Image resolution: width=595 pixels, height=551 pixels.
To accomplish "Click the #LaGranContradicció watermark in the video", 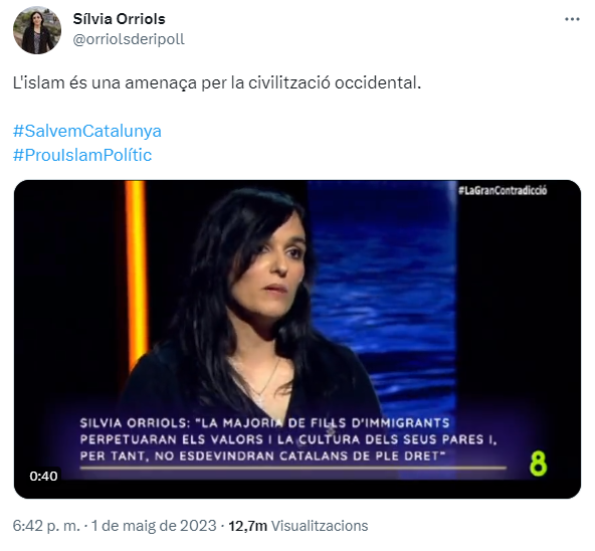I will (x=502, y=190).
